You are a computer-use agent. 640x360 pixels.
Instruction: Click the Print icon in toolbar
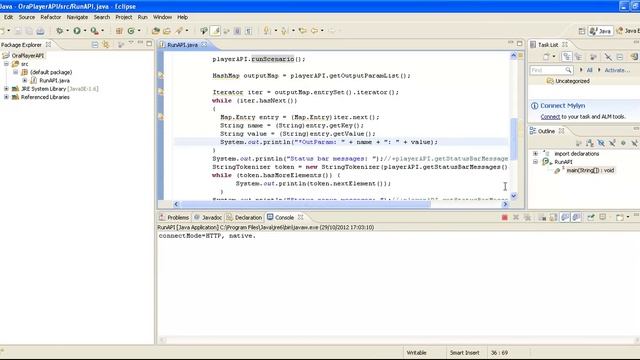pos(40,31)
